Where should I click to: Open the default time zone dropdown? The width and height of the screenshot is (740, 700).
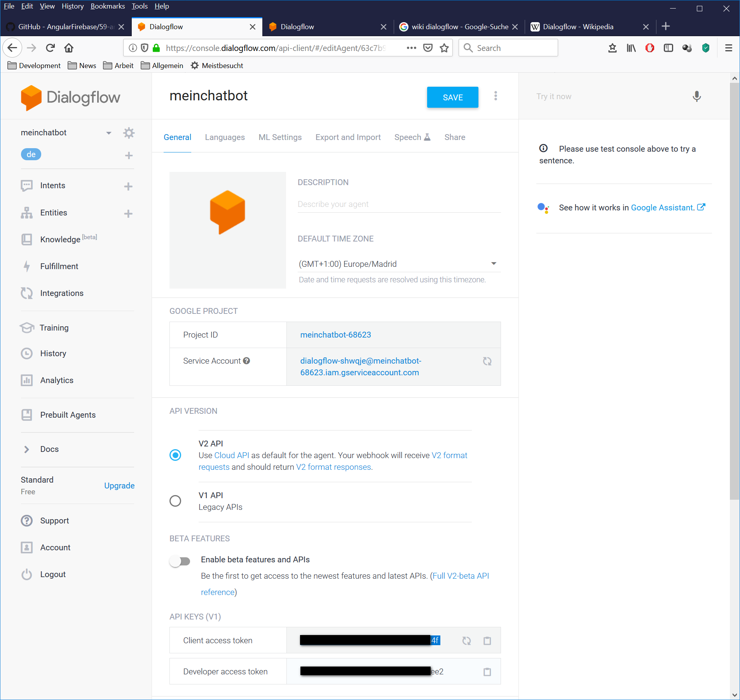(x=399, y=264)
